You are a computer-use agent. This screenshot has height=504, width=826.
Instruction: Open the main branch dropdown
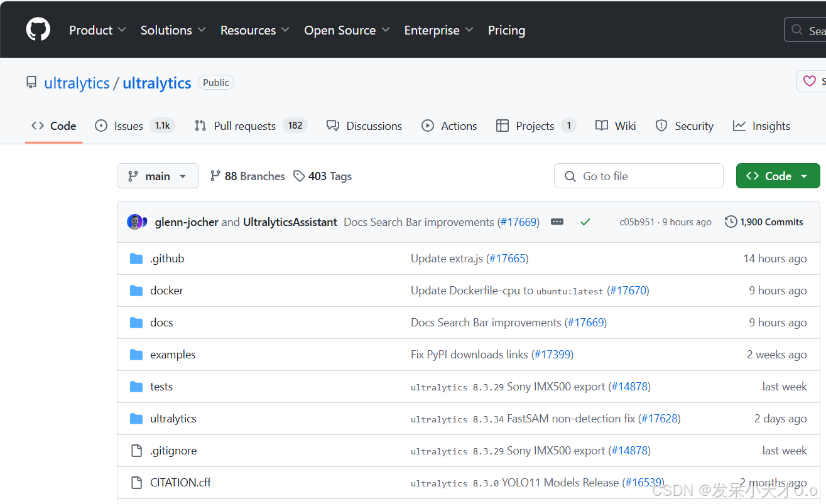tap(158, 176)
